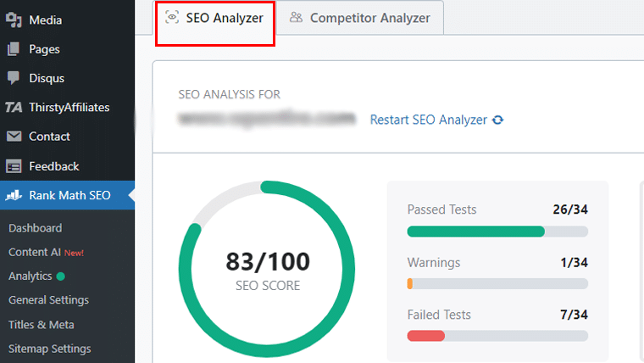Click the Failed Tests label

[439, 315]
